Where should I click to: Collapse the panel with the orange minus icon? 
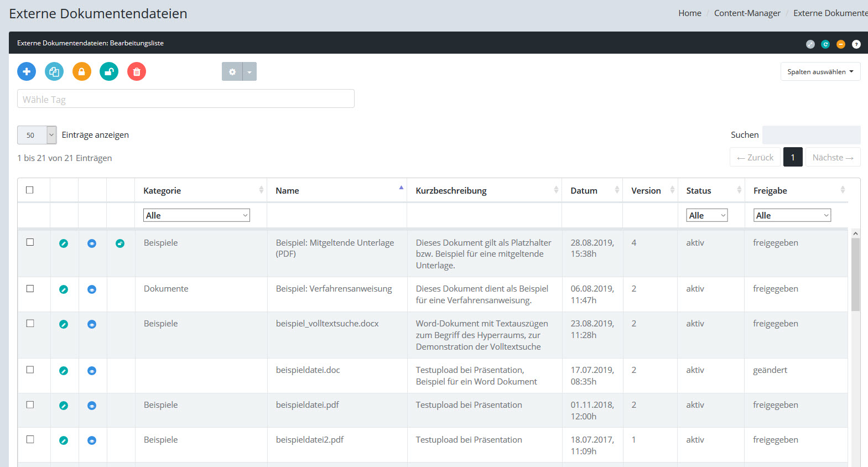[x=840, y=44]
